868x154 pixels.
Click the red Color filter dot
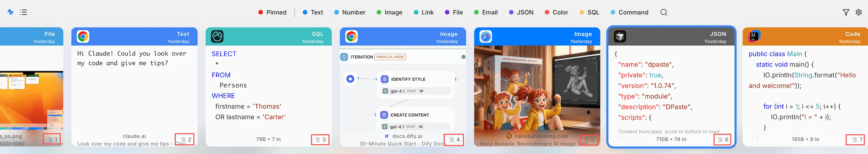coord(547,12)
